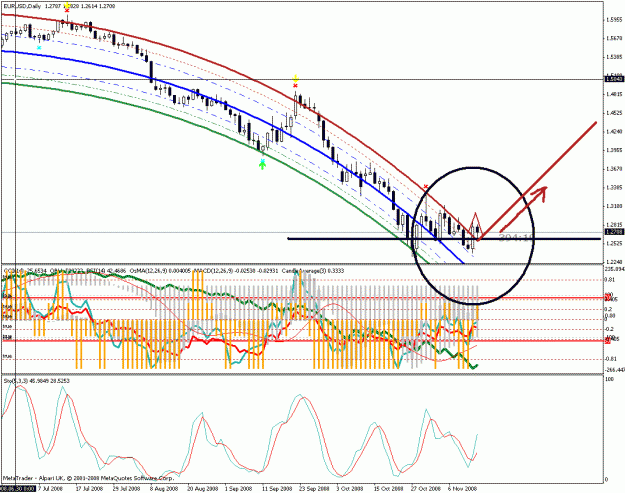The width and height of the screenshot is (625, 493).
Task: Click the 23 Sep 2008 date label
Action: tap(314, 489)
